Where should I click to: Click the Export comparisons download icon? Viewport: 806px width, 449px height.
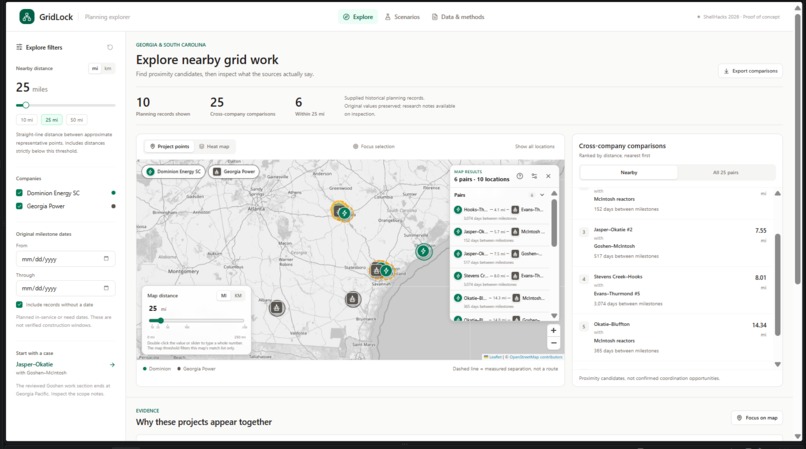coord(726,71)
